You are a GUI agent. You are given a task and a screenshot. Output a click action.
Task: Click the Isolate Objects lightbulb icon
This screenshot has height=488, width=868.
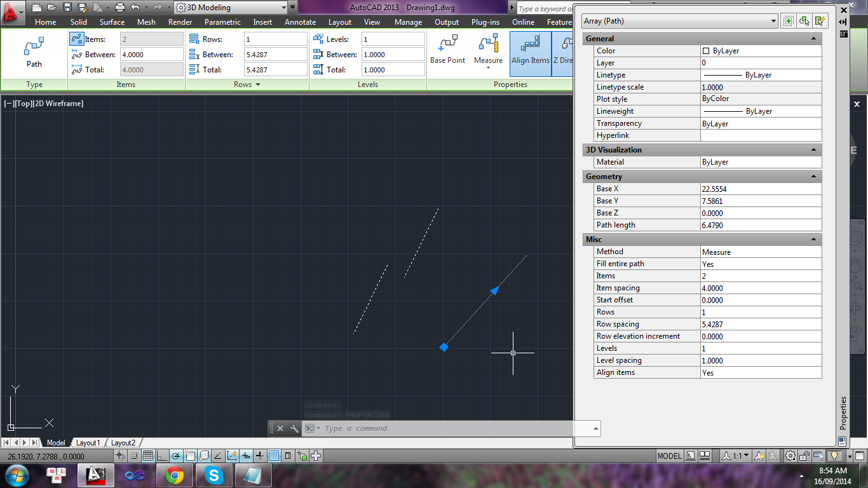click(834, 456)
